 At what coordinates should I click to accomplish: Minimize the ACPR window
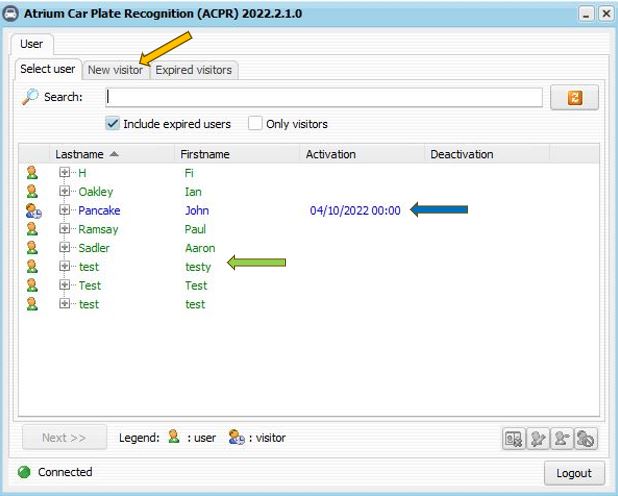[586, 14]
